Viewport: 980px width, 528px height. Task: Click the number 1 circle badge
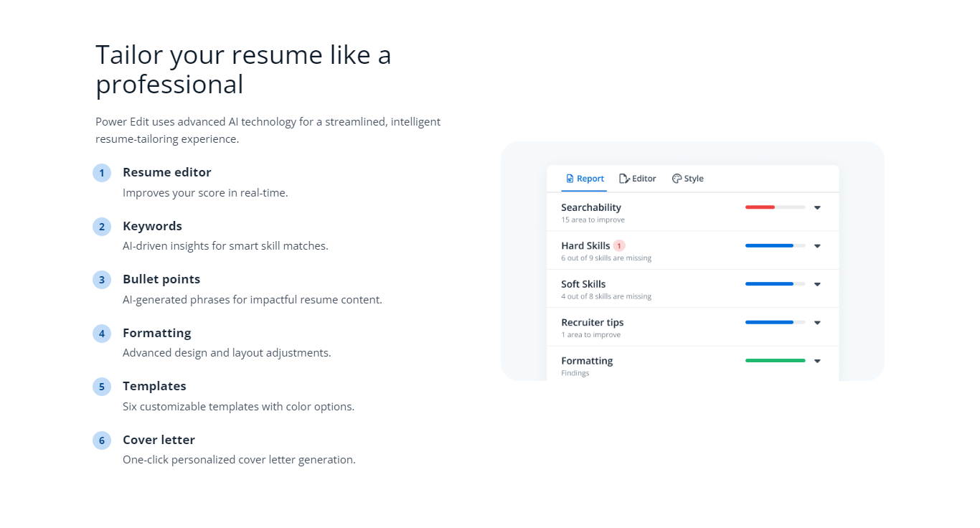[x=102, y=173]
